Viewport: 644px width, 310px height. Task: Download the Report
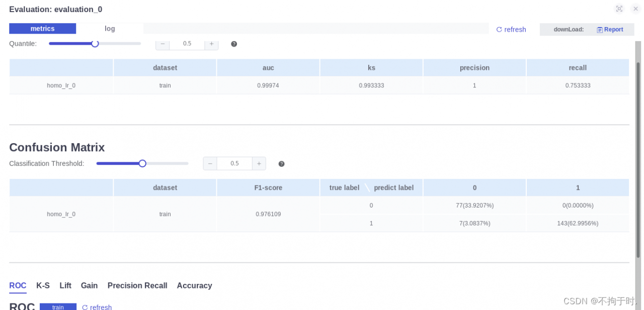tap(610, 30)
